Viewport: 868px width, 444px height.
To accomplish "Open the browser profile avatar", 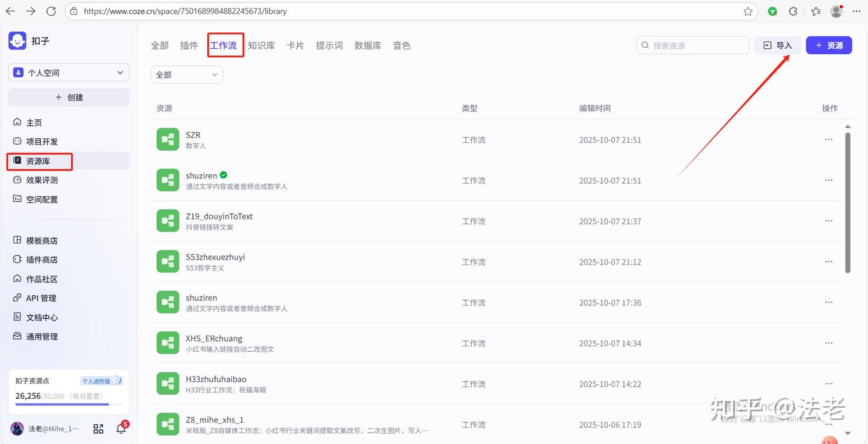I will pyautogui.click(x=836, y=11).
